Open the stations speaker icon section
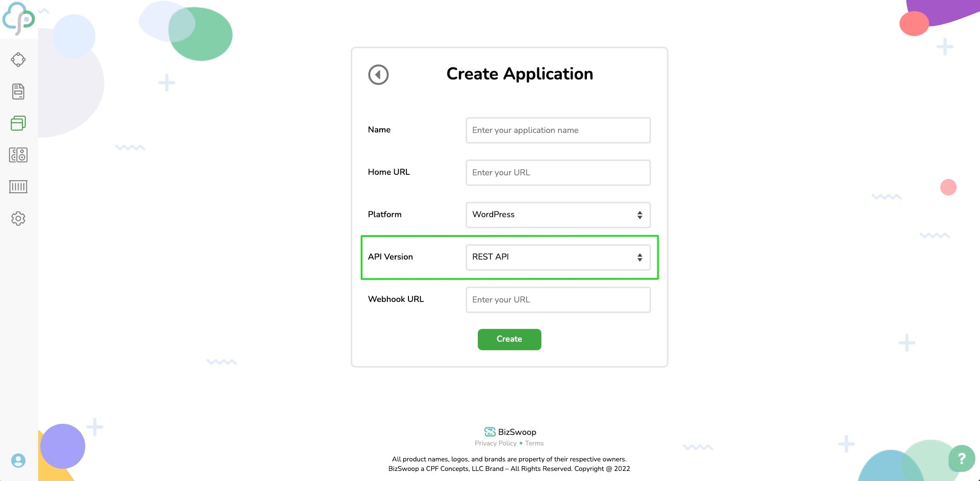This screenshot has height=481, width=980. (x=19, y=155)
